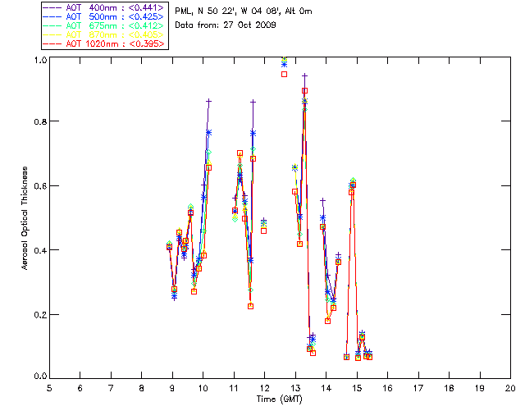Click the red dashed line sample for 1020nm
The image size is (525, 420).
pos(52,43)
